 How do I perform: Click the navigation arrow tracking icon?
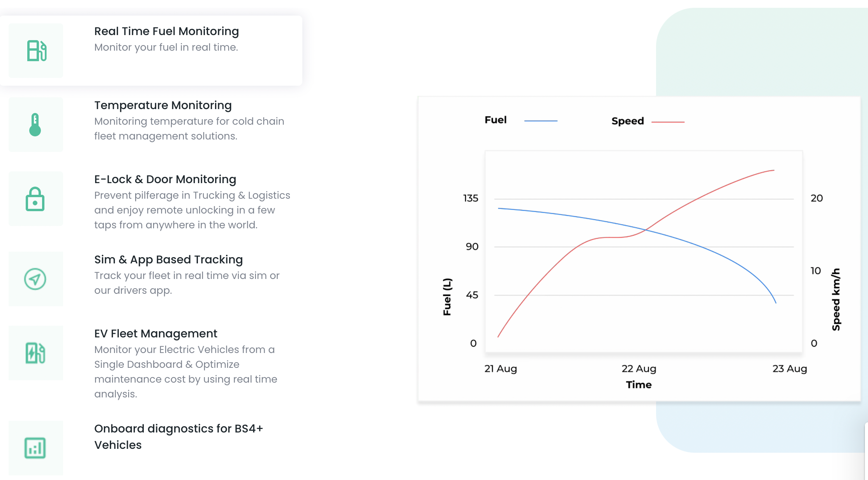click(35, 279)
